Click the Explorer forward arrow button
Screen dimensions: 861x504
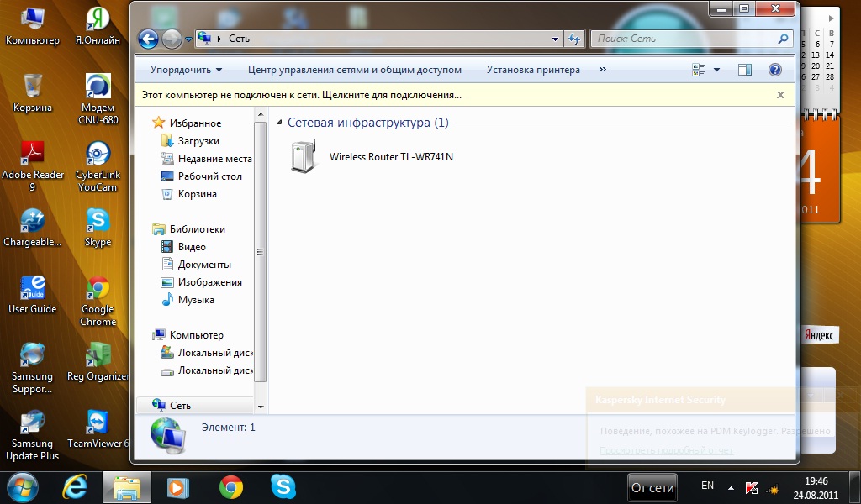tap(172, 39)
